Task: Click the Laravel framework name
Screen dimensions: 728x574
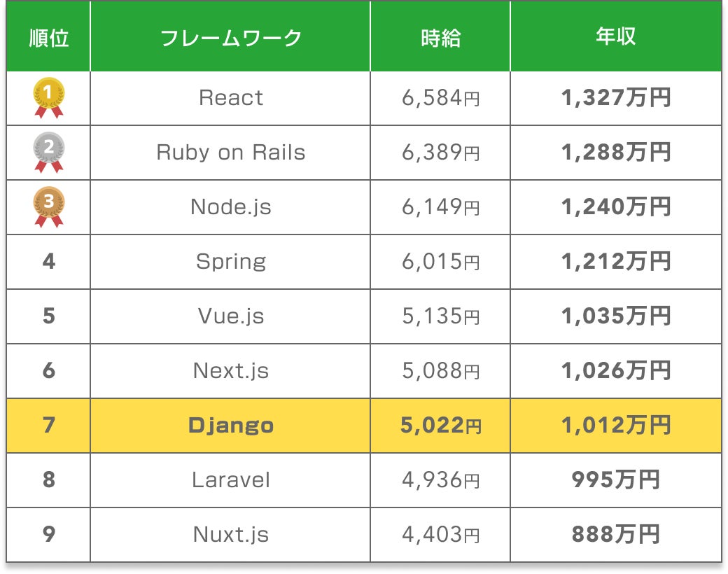Action: pyautogui.click(x=231, y=480)
